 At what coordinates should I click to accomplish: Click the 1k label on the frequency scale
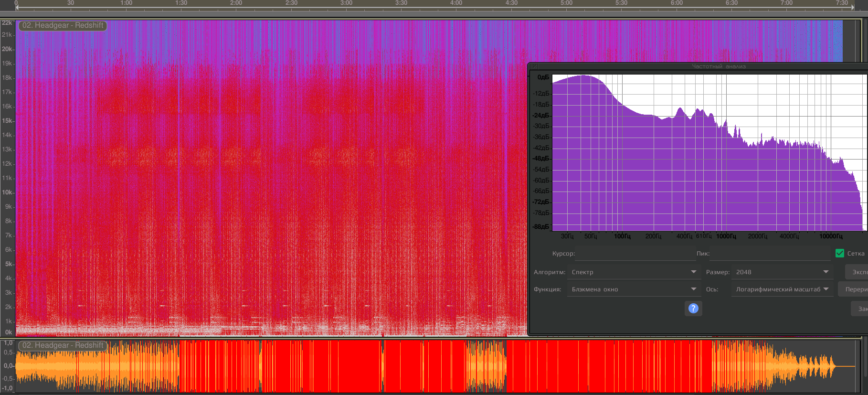click(x=9, y=321)
